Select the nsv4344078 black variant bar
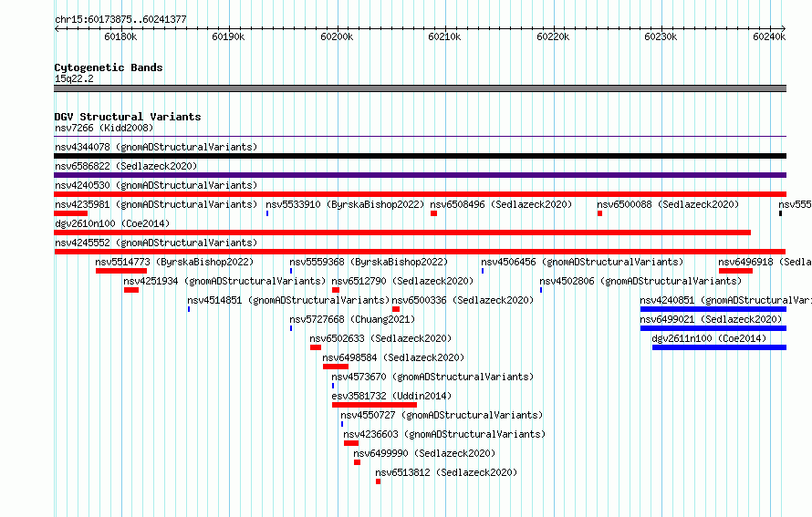 click(x=420, y=156)
